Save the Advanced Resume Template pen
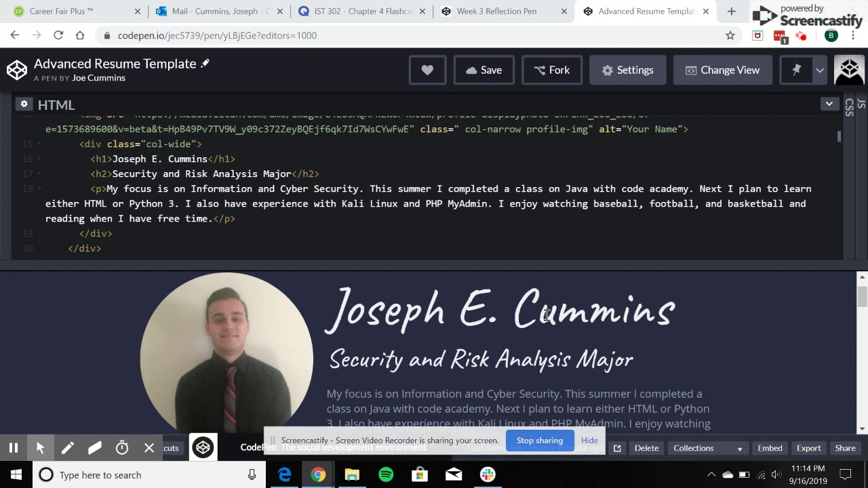The width and height of the screenshot is (868, 488). [x=484, y=70]
